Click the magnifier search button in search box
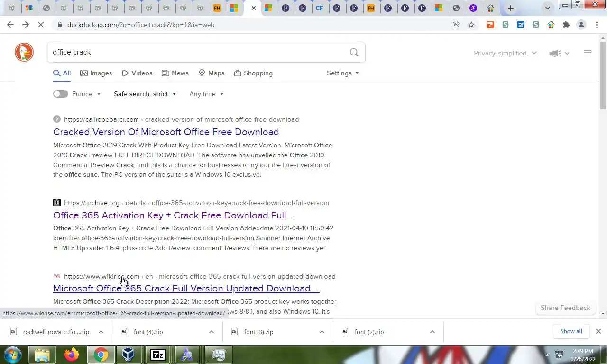This screenshot has height=364, width=607. (x=354, y=53)
